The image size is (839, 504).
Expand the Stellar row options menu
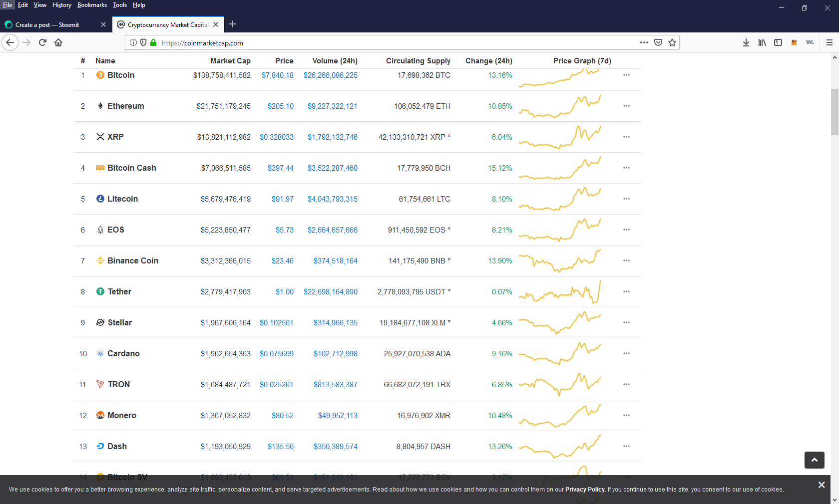tap(626, 322)
